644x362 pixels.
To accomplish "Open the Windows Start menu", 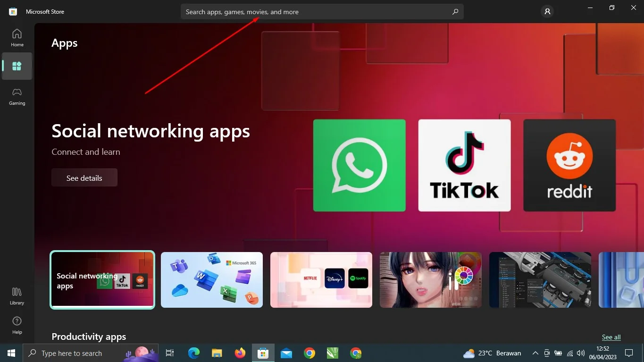I will pos(11,353).
